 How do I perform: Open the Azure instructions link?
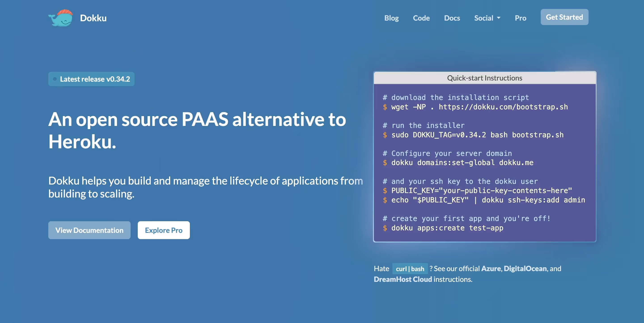pyautogui.click(x=491, y=268)
